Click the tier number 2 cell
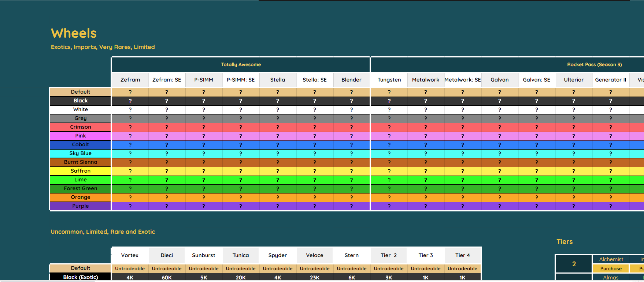This screenshot has height=282, width=644. click(x=574, y=264)
